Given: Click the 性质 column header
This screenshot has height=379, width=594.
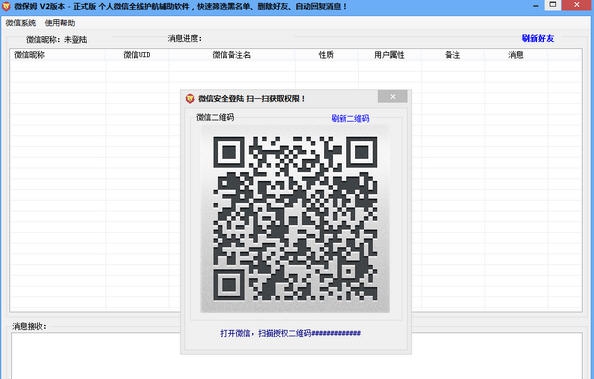Looking at the screenshot, I should coord(326,55).
